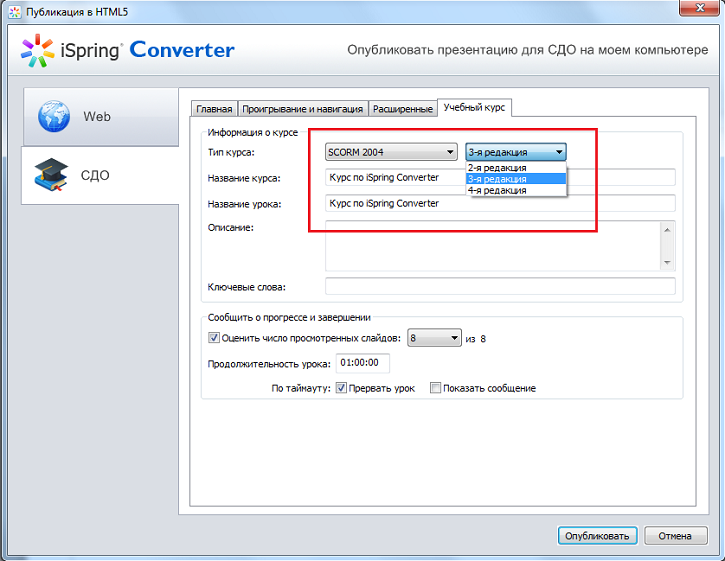The width and height of the screenshot is (725, 561).
Task: Choose 4-я редакция from the list
Action: 516,190
